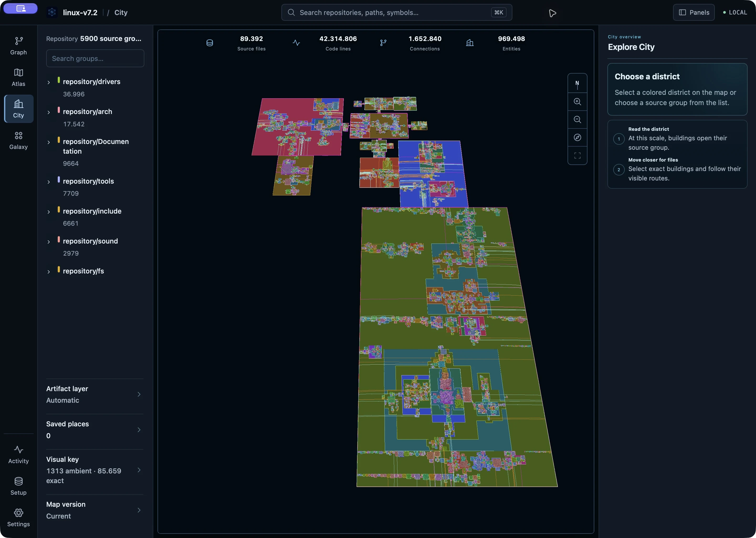Open the Setup section
Viewport: 756px width, 538px height.
pyautogui.click(x=19, y=486)
